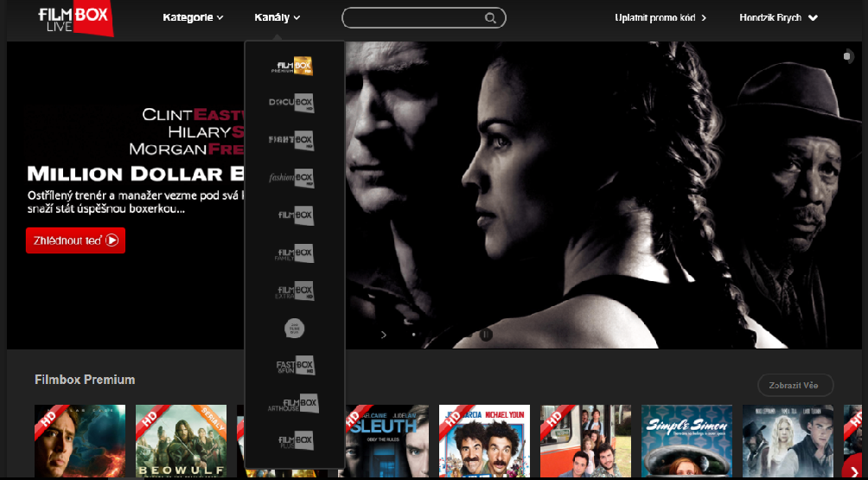Screen dimensions: 868x480
Task: Open the Simple Simon movie thumbnail
Action: [686, 441]
